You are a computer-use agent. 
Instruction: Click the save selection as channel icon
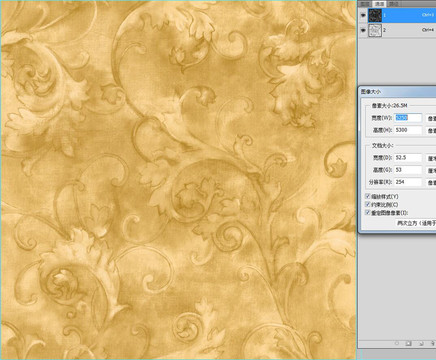click(409, 343)
